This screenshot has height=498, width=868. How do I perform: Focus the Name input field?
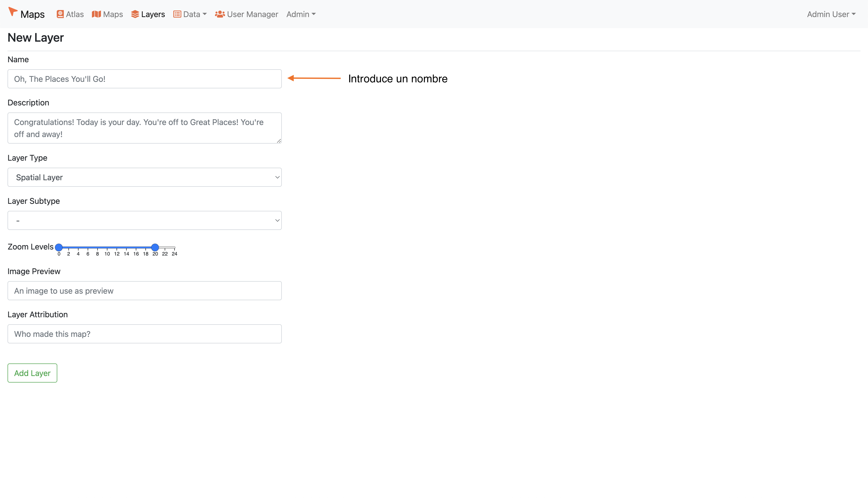point(144,79)
